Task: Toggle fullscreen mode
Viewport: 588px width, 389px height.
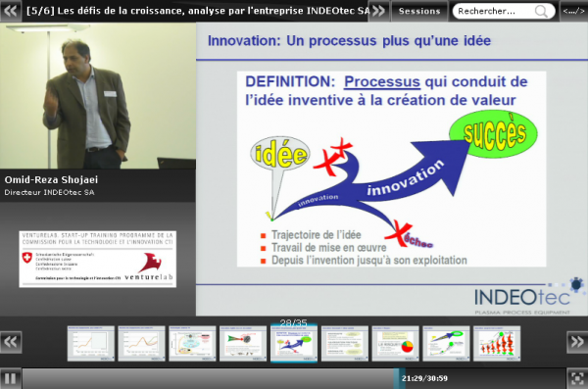Action: coord(577,378)
